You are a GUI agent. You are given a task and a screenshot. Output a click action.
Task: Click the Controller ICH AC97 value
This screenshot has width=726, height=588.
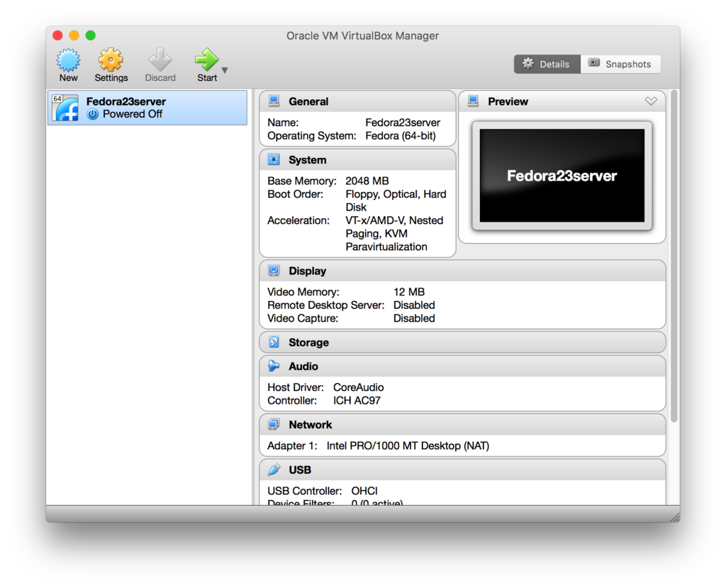pos(357,401)
